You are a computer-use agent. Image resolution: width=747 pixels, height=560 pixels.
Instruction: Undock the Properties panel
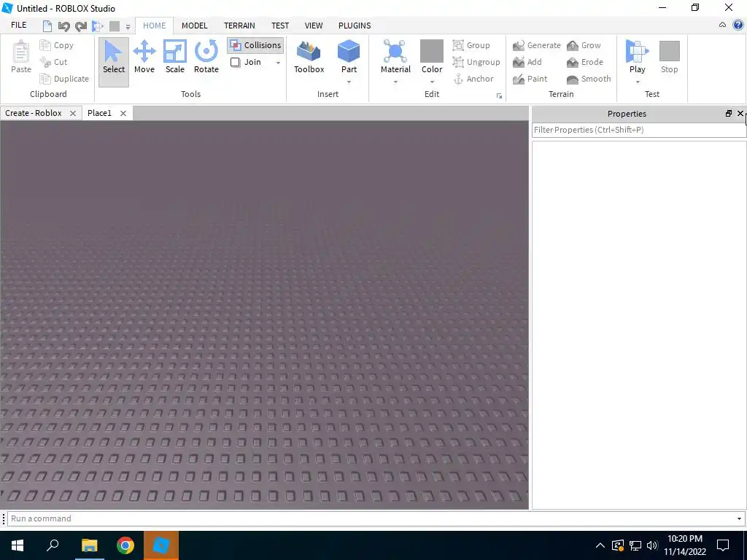click(x=729, y=113)
